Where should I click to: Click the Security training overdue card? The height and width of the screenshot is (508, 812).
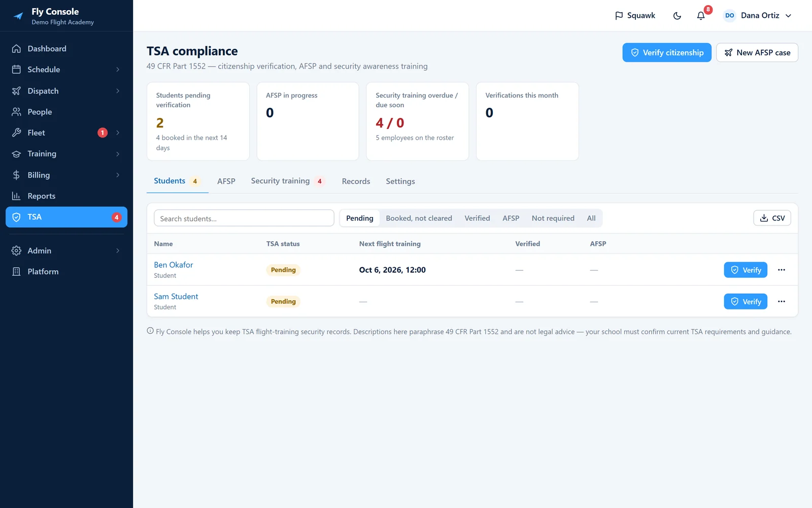pos(417,121)
